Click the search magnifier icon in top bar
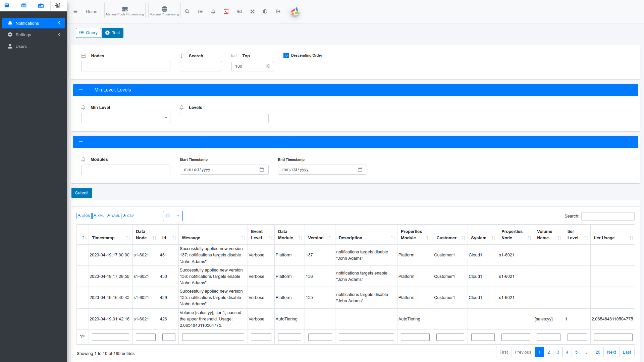This screenshot has width=644, height=362. pos(187,11)
